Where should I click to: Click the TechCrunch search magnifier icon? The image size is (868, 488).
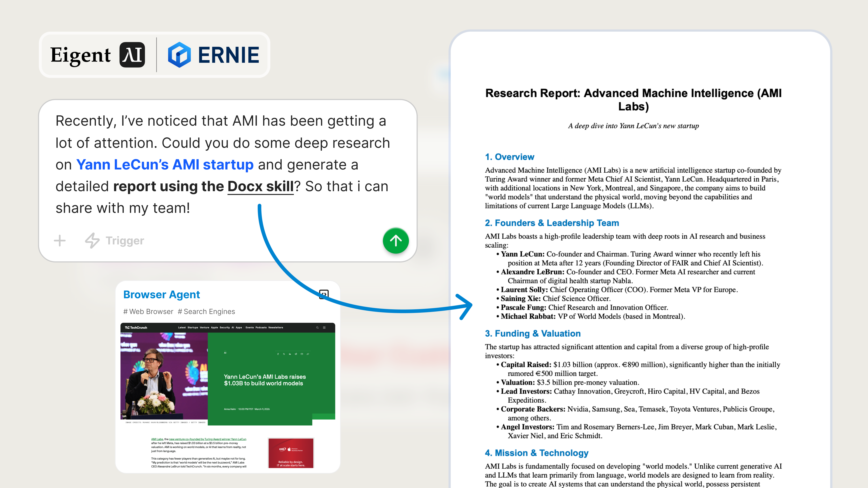317,327
